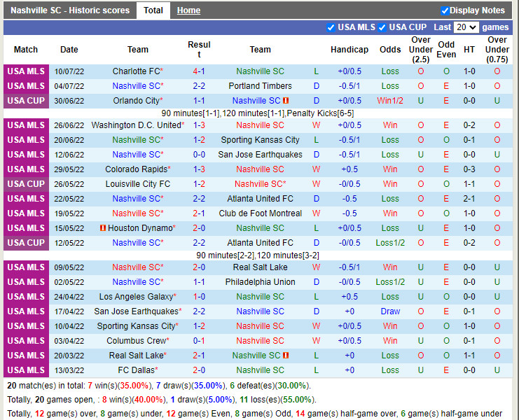
Task: Open the Last 20 games dropdown
Action: pos(466,27)
